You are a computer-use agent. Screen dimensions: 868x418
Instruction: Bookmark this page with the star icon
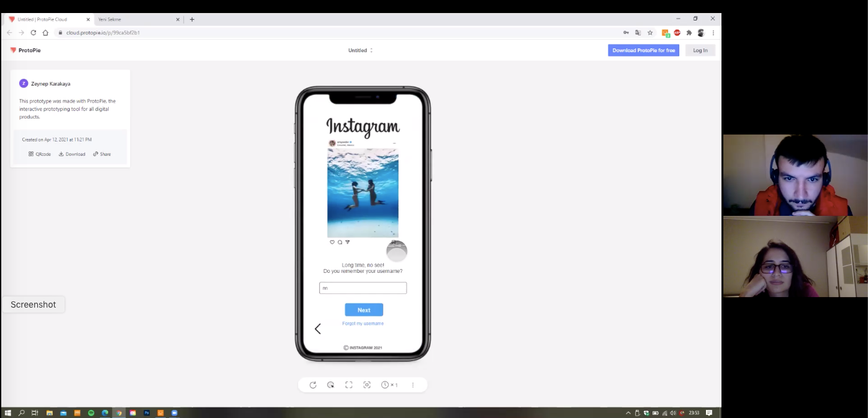(650, 33)
